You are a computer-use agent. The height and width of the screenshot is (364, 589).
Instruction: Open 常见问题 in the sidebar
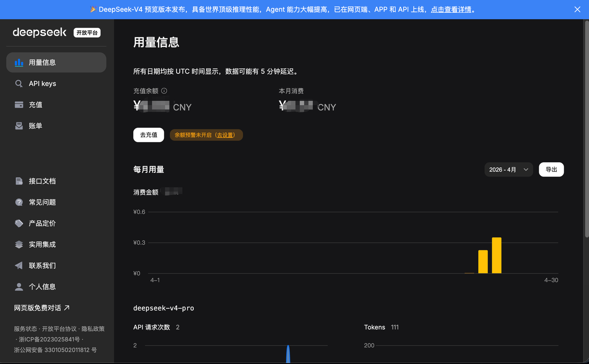(56, 202)
